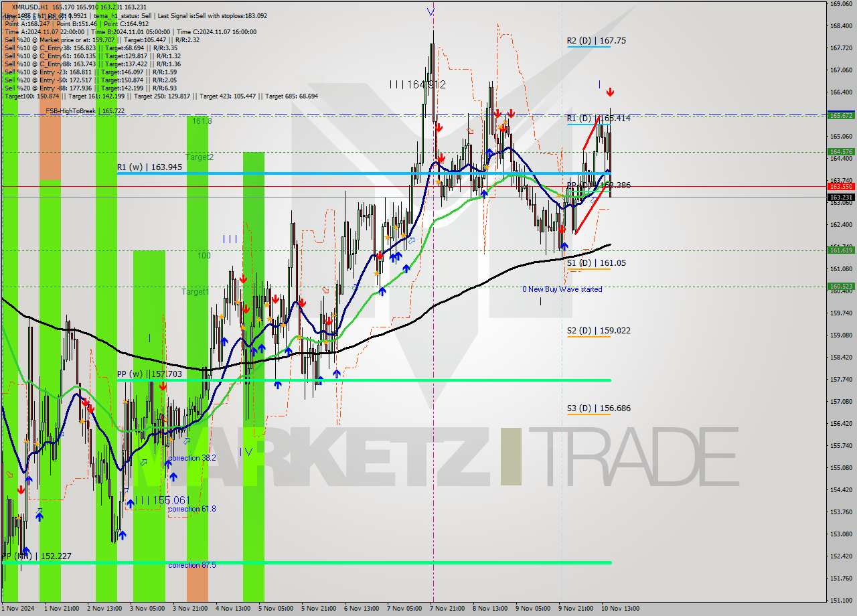Click the red 163.550 price tag
The width and height of the screenshot is (857, 616).
tap(841, 187)
